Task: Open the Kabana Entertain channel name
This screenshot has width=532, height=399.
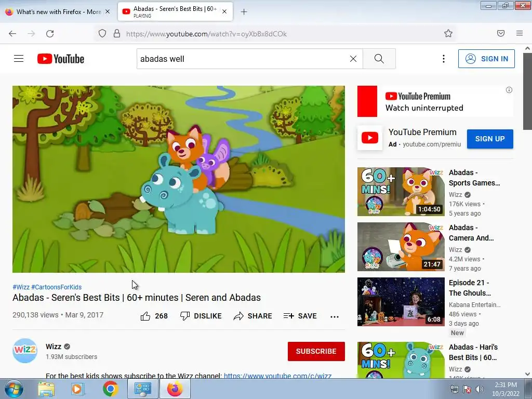Action: coord(475,304)
